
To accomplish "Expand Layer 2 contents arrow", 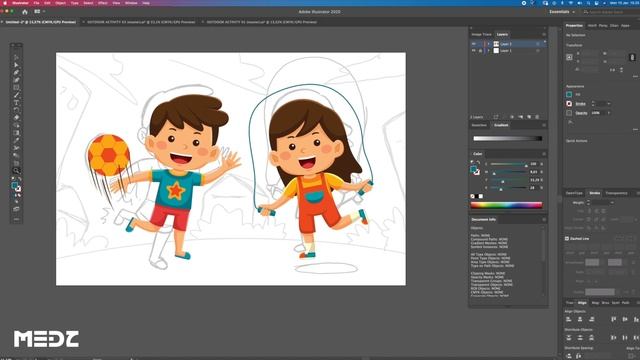I will 489,44.
